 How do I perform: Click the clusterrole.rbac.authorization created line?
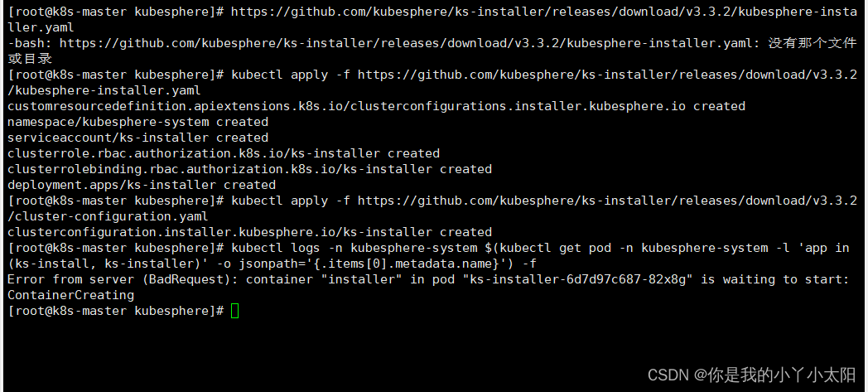(224, 153)
